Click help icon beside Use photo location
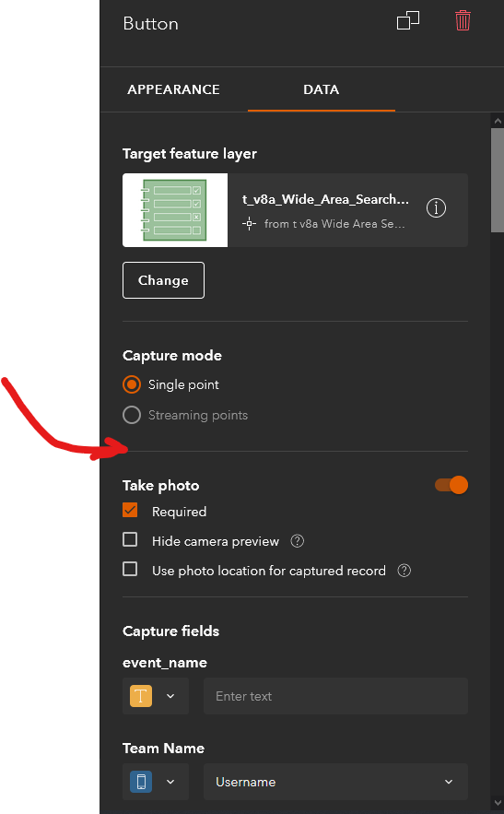Screen dimensions: 504x814 (x=404, y=571)
